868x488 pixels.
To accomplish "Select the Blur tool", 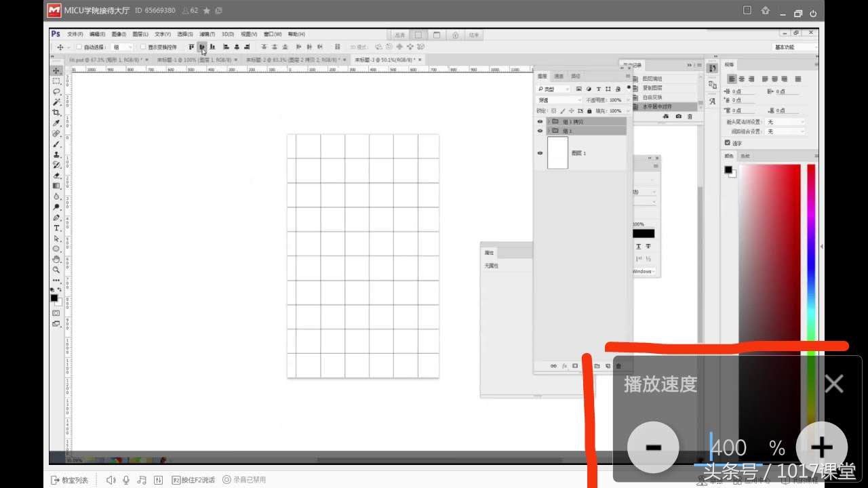I will 57,197.
